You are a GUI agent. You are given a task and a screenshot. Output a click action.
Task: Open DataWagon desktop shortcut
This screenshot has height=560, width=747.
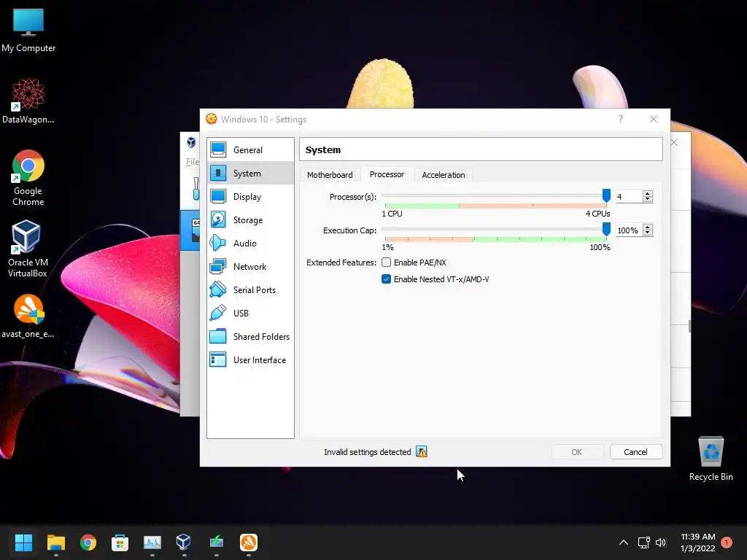coord(28,101)
